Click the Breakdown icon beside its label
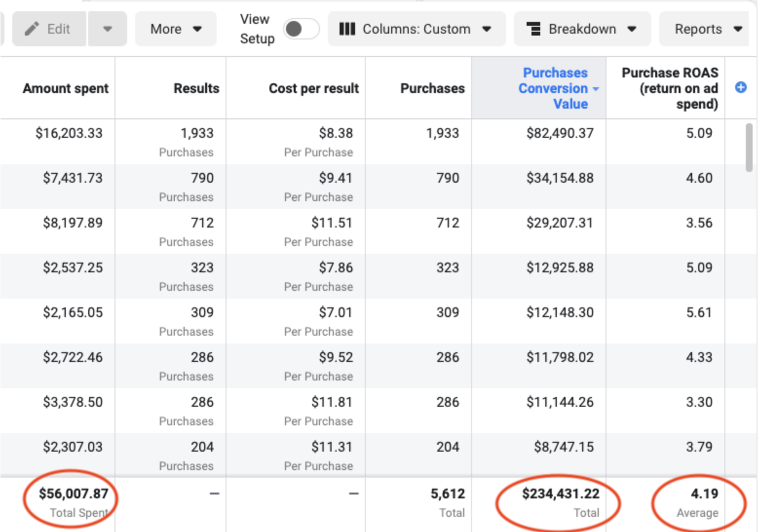 point(535,29)
